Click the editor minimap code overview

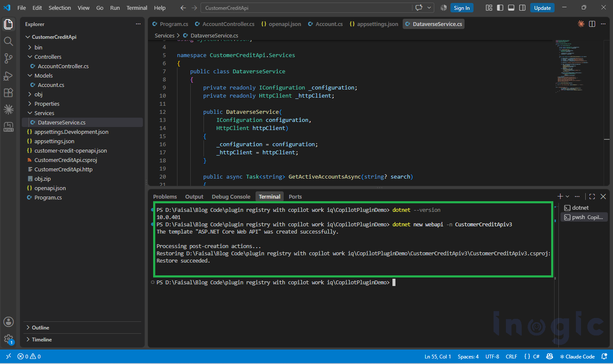[x=579, y=66]
